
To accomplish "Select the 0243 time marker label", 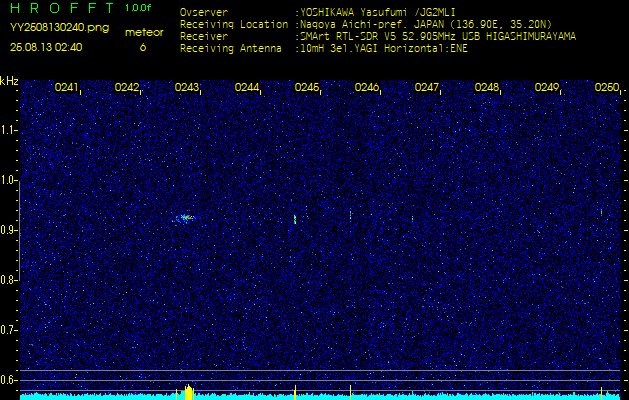I will (187, 87).
